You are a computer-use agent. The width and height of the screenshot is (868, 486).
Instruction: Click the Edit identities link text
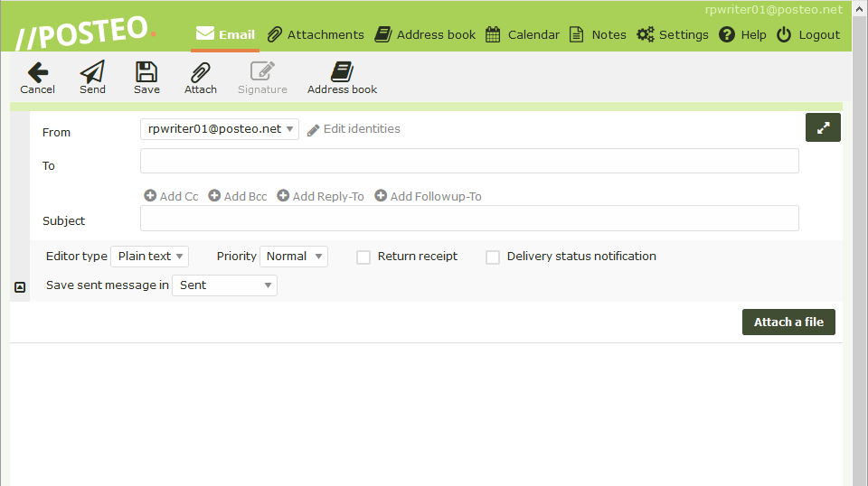(x=362, y=129)
